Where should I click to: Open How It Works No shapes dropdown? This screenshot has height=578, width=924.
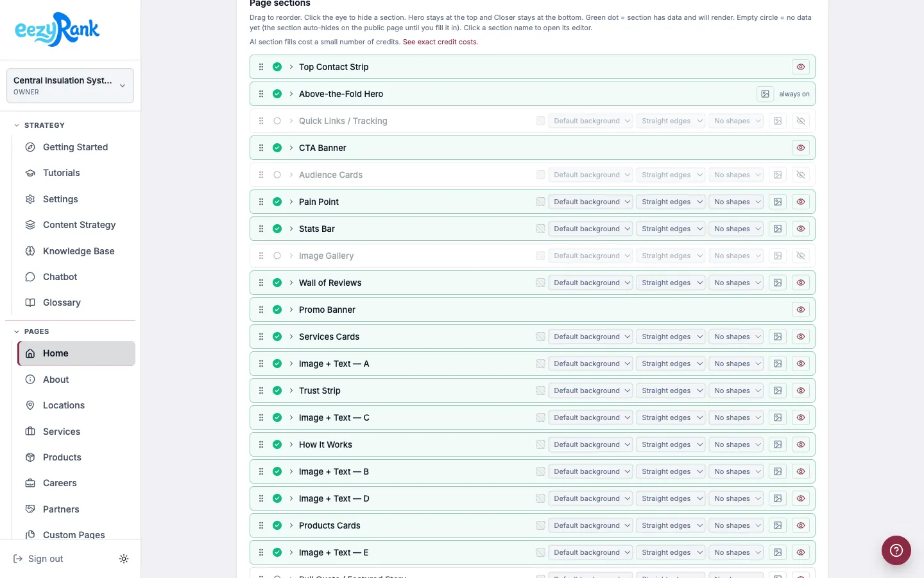click(x=736, y=444)
